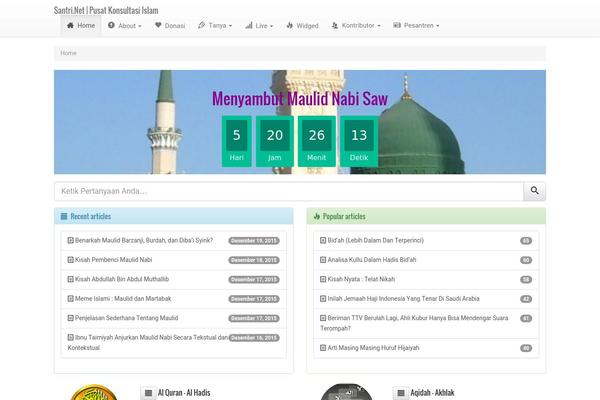Open the Widged page
The image size is (600, 400).
[302, 26]
